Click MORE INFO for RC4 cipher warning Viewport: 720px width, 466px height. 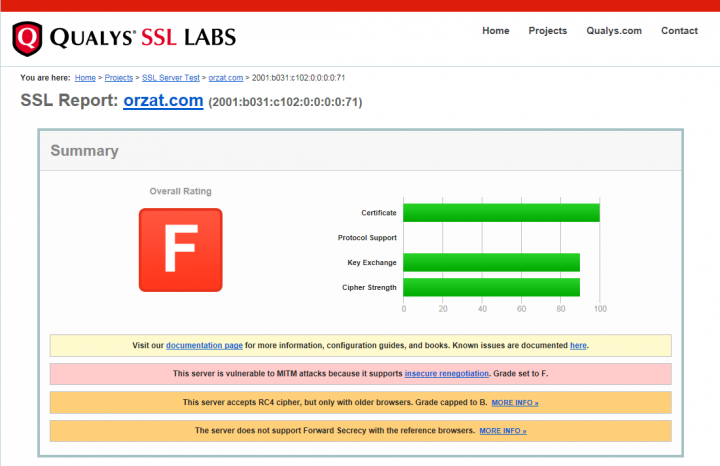pyautogui.click(x=515, y=403)
